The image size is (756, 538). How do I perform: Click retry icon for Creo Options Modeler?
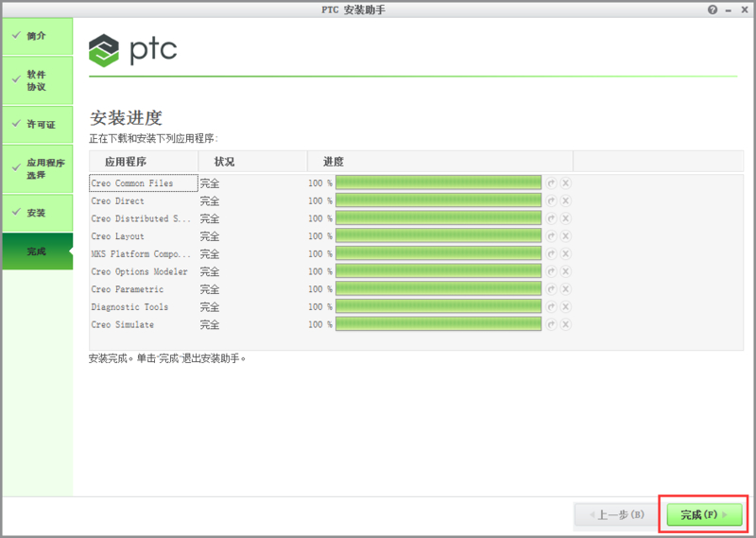[551, 271]
